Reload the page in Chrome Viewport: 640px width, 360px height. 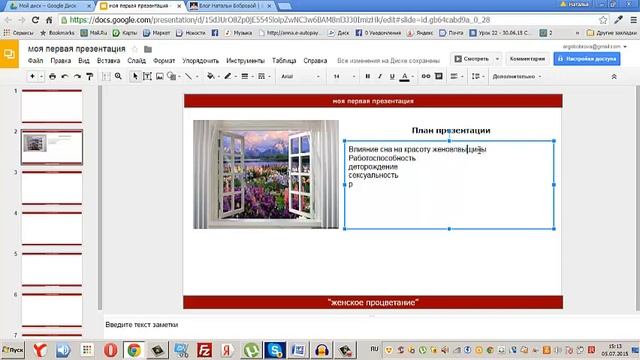pos(35,20)
